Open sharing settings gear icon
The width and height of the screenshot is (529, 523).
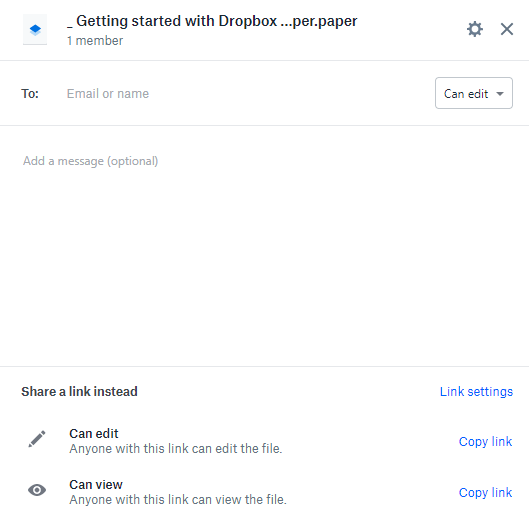click(475, 29)
